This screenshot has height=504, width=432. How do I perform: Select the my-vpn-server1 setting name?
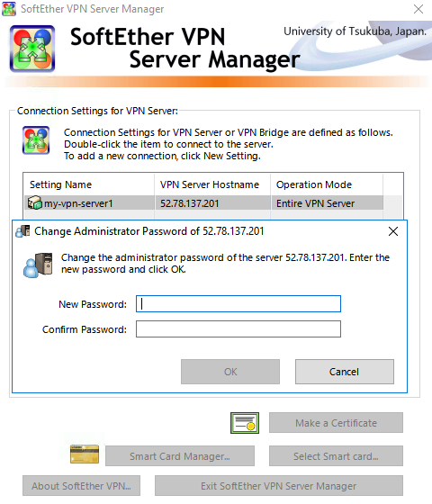pos(78,203)
